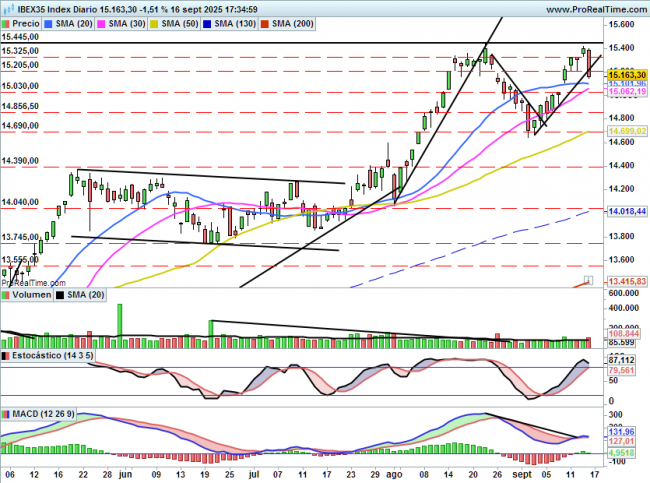Click the 15.325,00 level label
This screenshot has width=650, height=483.
pyautogui.click(x=20, y=51)
